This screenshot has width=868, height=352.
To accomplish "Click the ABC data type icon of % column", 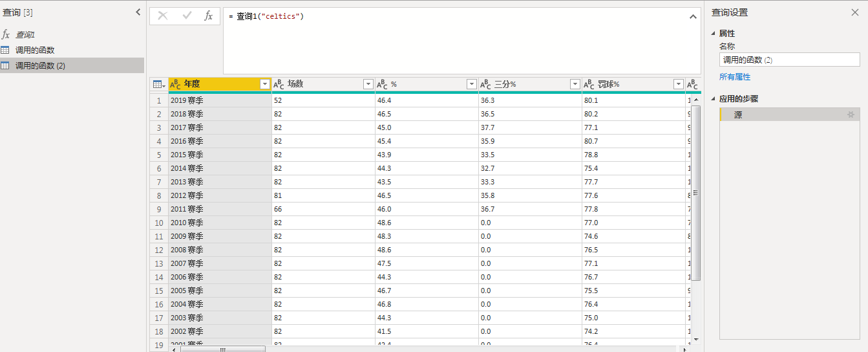I will 382,84.
